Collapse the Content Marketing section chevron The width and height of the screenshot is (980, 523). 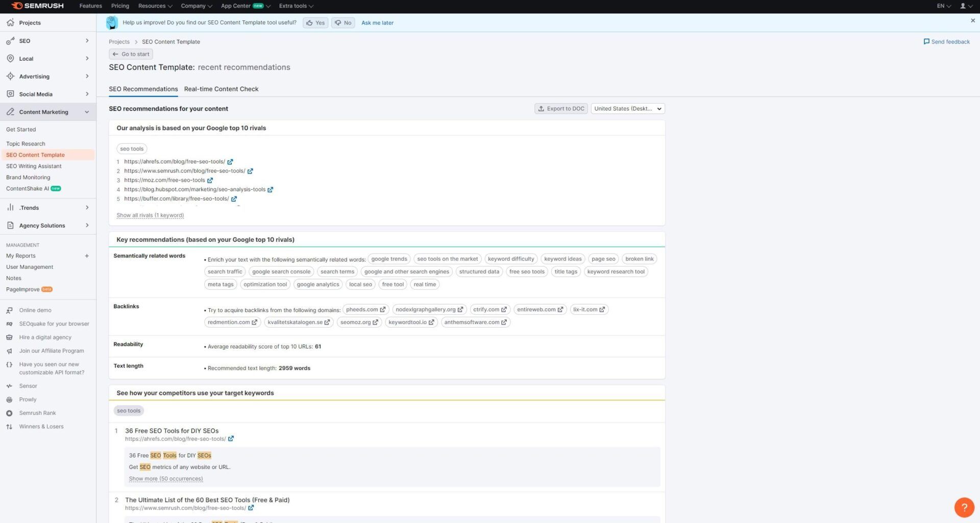[87, 112]
